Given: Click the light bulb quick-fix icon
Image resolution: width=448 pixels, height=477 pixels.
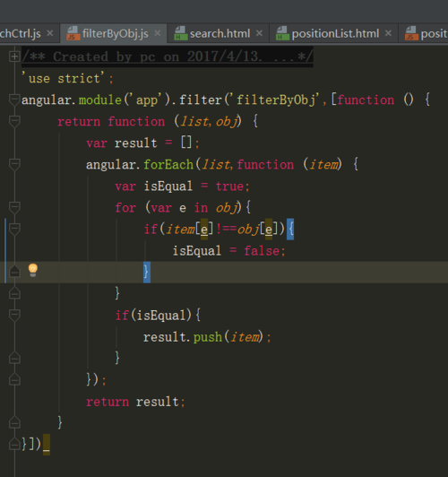Looking at the screenshot, I should (x=33, y=270).
